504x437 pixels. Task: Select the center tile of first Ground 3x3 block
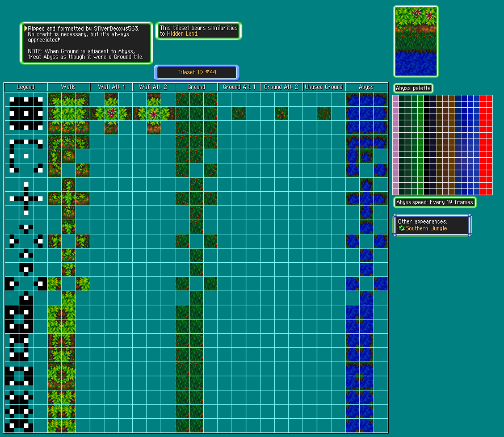pyautogui.click(x=196, y=114)
